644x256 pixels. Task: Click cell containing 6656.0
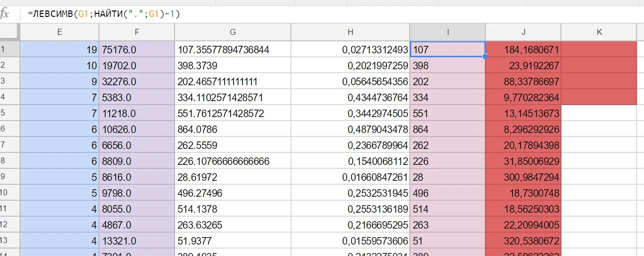tap(137, 145)
